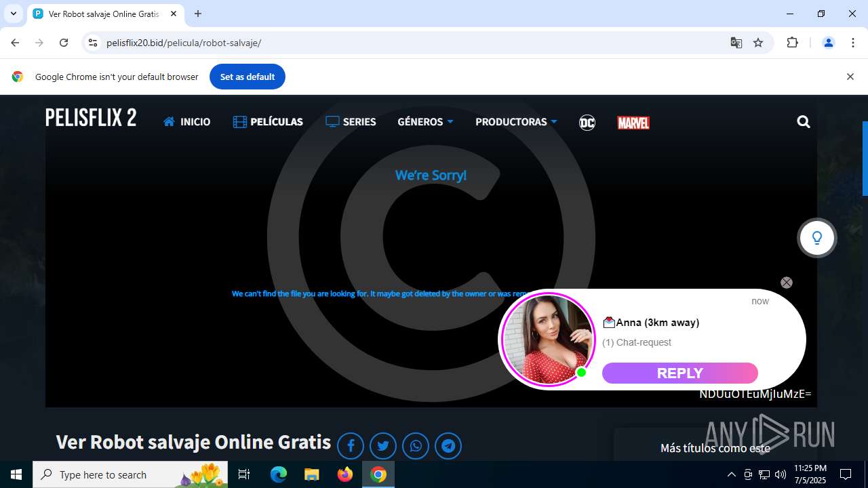Expand the Géneros dropdown
868x488 pixels.
point(425,122)
